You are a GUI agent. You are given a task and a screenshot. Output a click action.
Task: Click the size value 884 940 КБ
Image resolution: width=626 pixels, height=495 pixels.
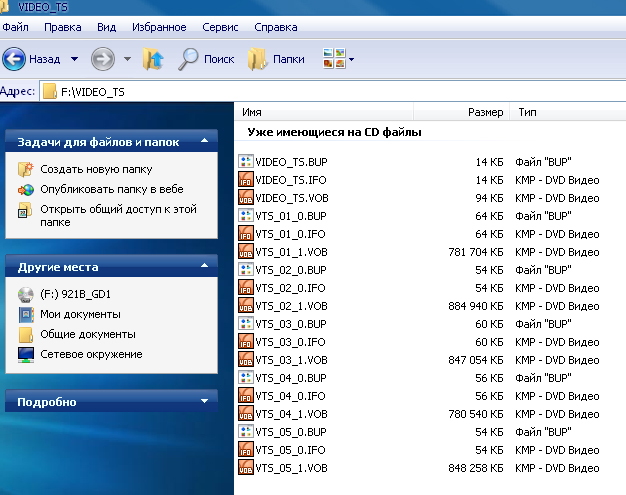point(475,306)
